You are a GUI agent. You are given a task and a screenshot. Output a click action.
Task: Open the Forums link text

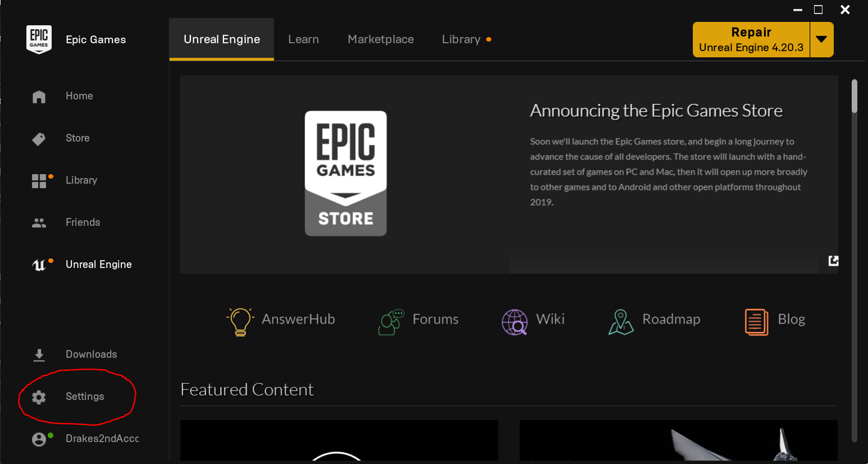point(436,319)
